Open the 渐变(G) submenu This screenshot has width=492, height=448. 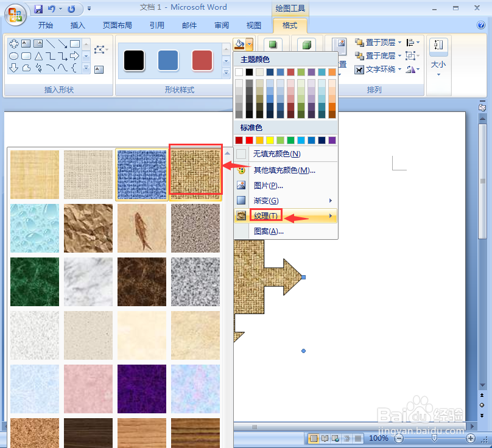click(286, 200)
